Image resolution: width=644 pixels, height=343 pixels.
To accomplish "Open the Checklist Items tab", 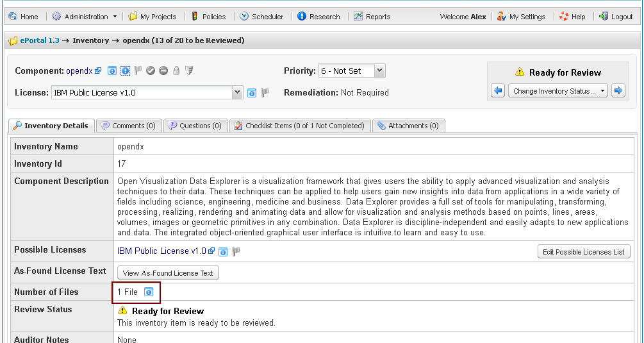I will [300, 126].
